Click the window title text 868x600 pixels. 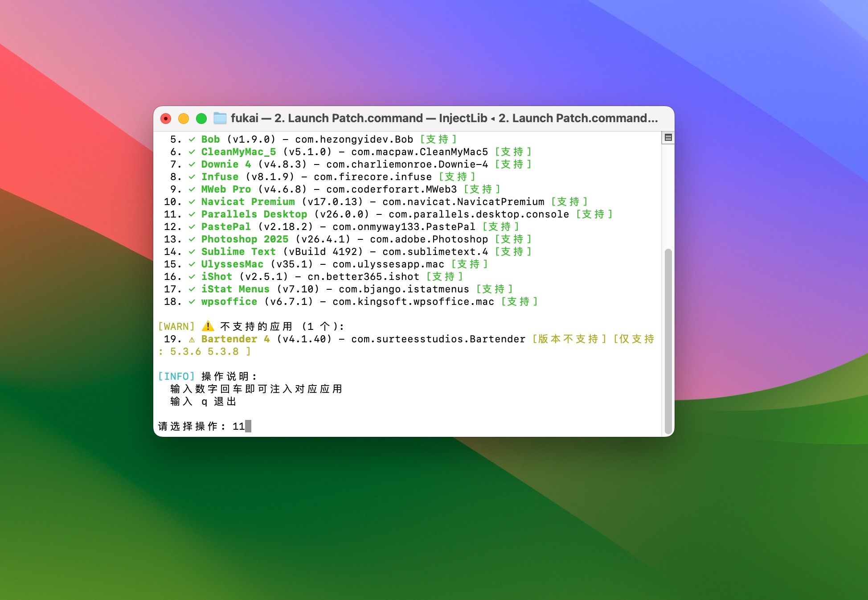pos(444,118)
